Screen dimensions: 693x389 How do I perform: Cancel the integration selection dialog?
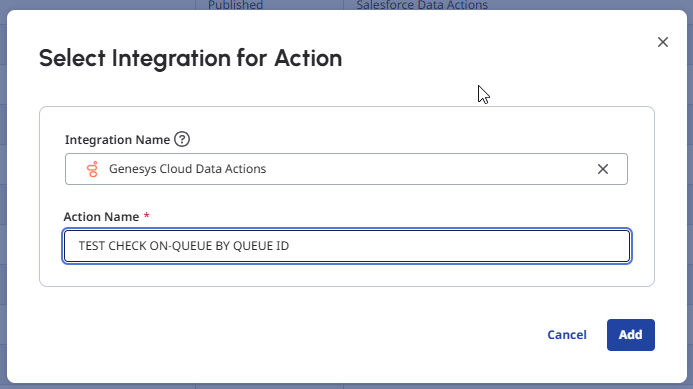pos(567,335)
